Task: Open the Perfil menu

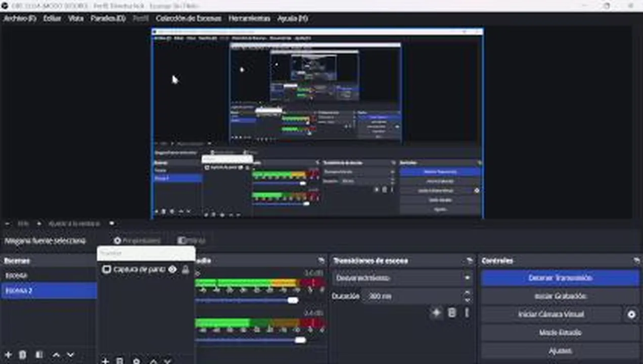Action: point(141,18)
